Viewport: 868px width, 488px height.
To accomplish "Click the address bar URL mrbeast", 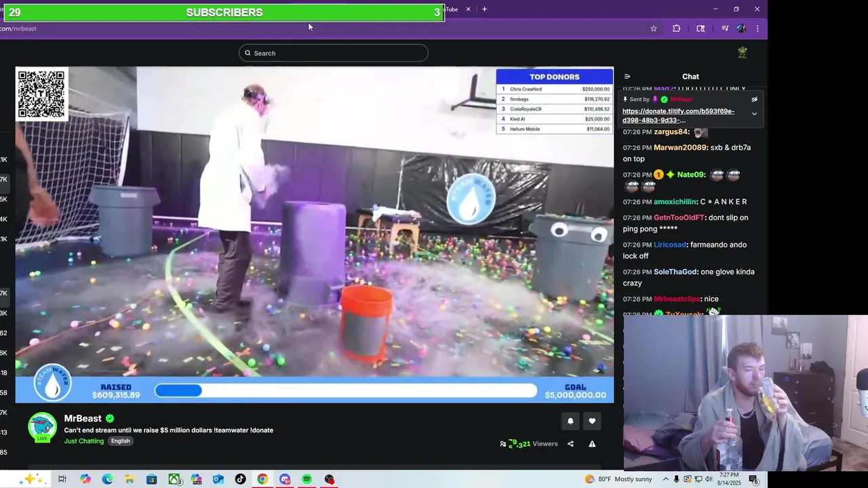I will point(18,28).
